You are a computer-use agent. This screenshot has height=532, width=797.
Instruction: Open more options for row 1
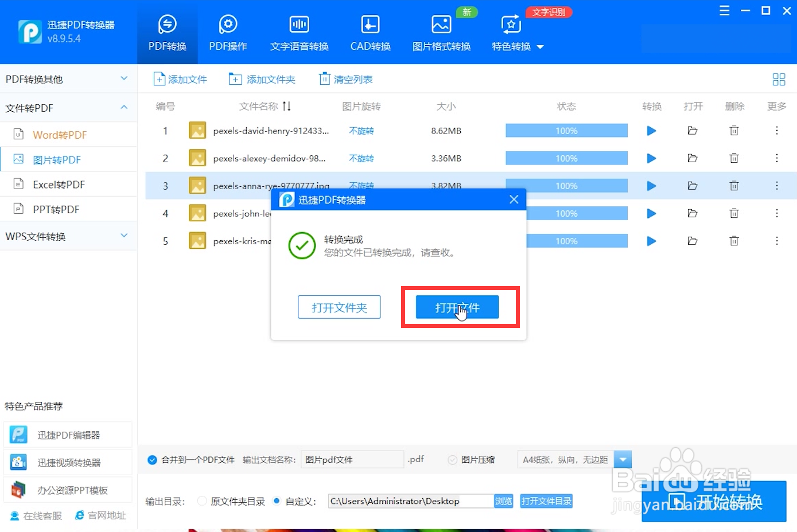pos(777,131)
